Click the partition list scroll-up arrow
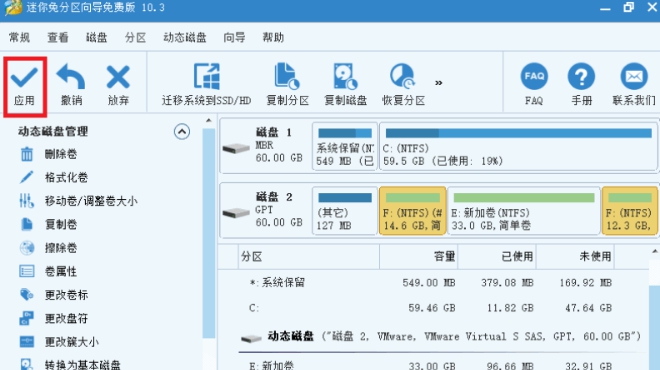Screen dimensions: 660x370 pos(655,251)
